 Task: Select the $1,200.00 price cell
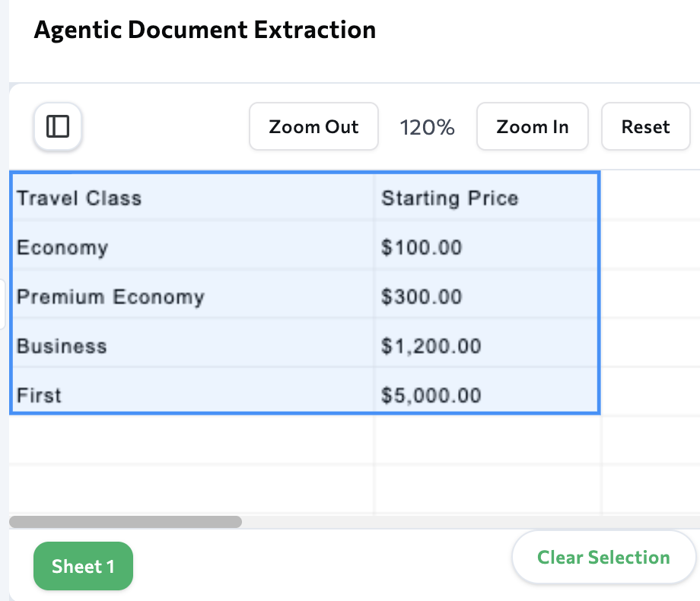[x=431, y=346]
